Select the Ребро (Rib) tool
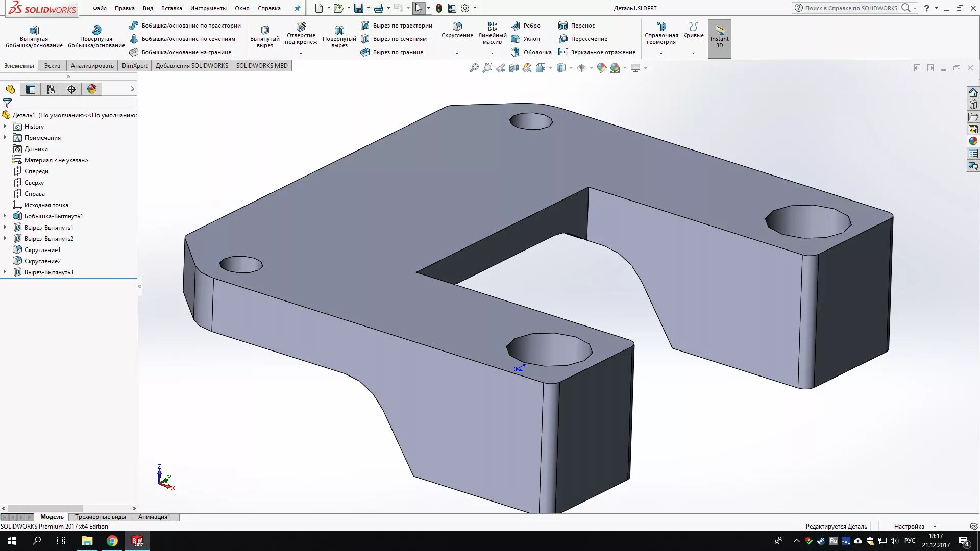Viewport: 980px width, 551px height. 526,26
